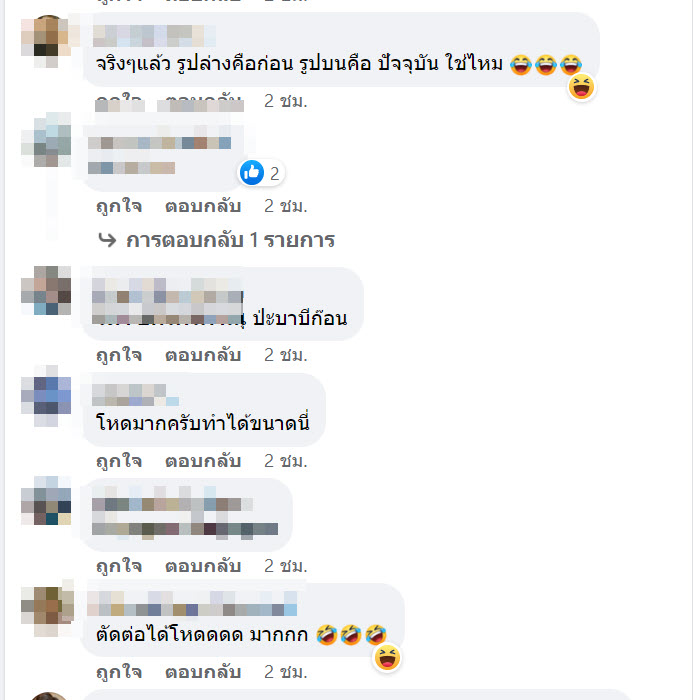Click the reply arrow icon before การตอบกลับ
Image resolution: width=693 pixels, height=700 pixels.
click(107, 240)
